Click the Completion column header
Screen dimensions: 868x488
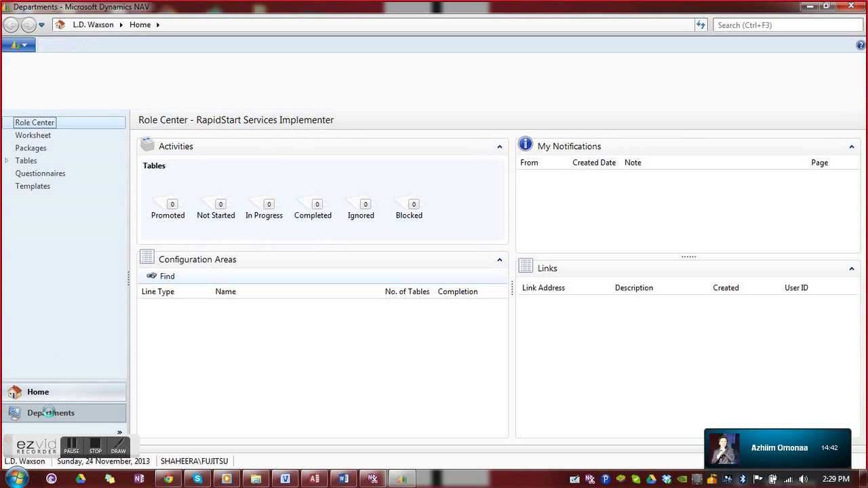click(458, 291)
